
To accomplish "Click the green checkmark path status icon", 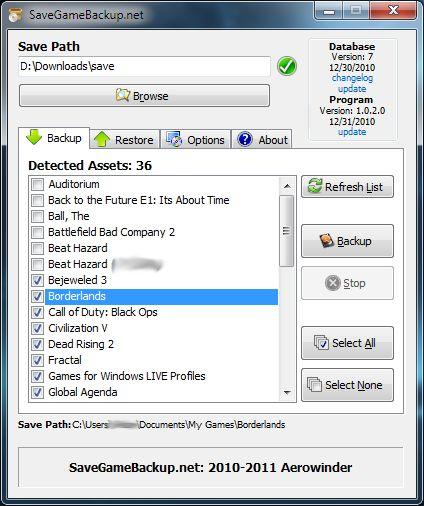I will pyautogui.click(x=287, y=66).
